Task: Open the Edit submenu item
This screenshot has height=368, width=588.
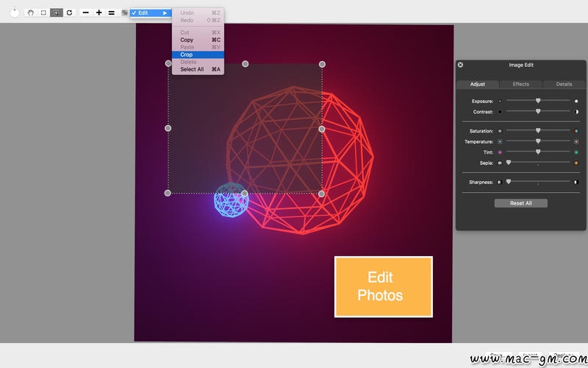Action: (x=151, y=13)
